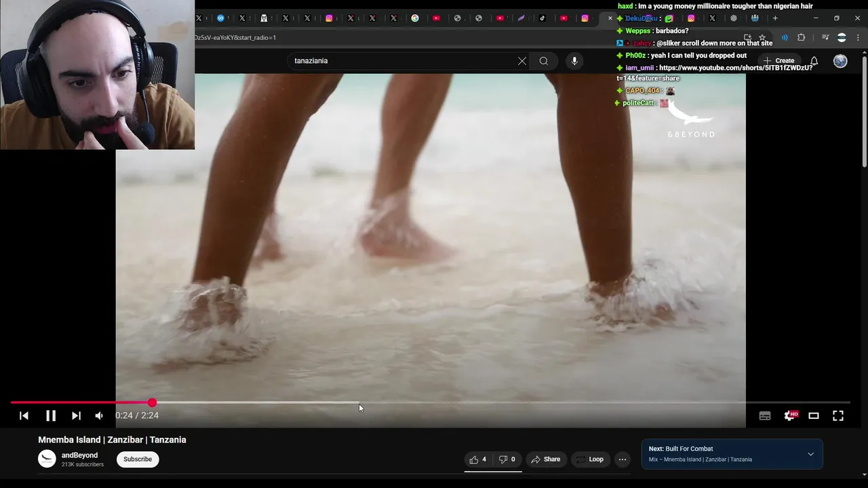
Task: Click the video title Mnemba Island | Zanzibar | Tanzania
Action: [x=112, y=440]
